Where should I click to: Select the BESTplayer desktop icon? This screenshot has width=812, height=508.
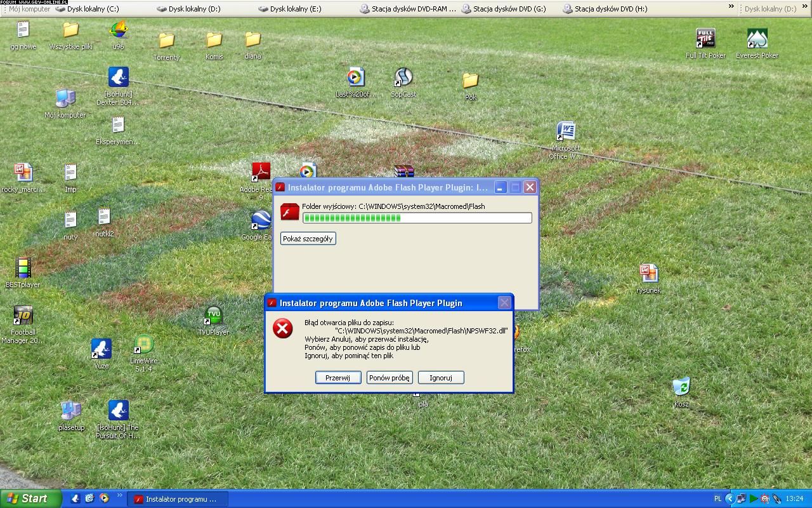point(23,269)
